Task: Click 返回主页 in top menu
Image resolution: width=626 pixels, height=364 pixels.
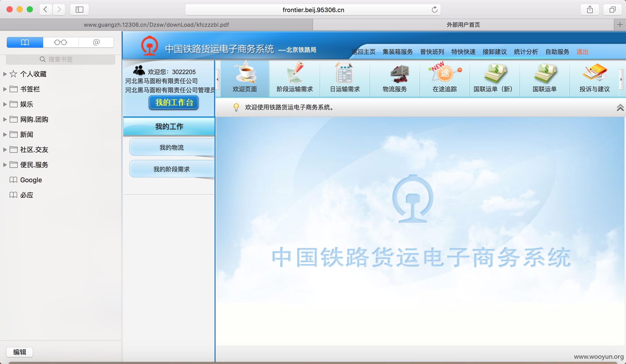Action: (363, 52)
